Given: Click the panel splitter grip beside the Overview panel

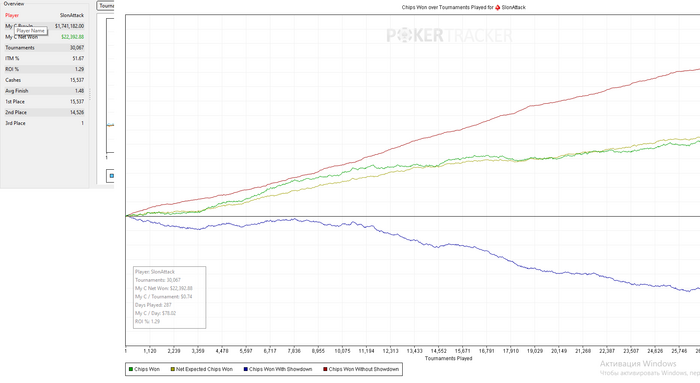Looking at the screenshot, I should [x=90, y=94].
